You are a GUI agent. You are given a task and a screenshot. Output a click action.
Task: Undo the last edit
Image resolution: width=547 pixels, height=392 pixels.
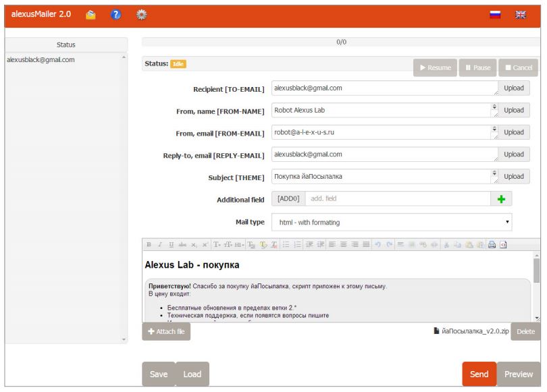coord(377,245)
